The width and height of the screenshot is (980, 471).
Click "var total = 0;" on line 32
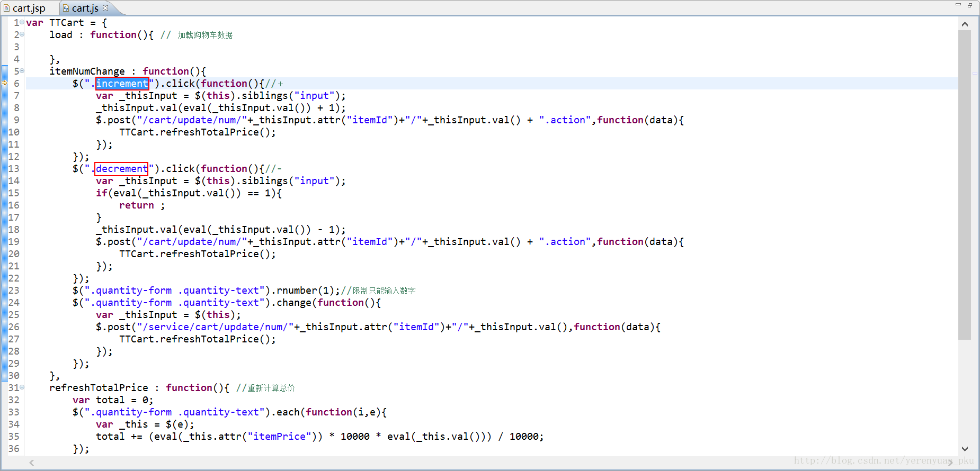coord(113,400)
